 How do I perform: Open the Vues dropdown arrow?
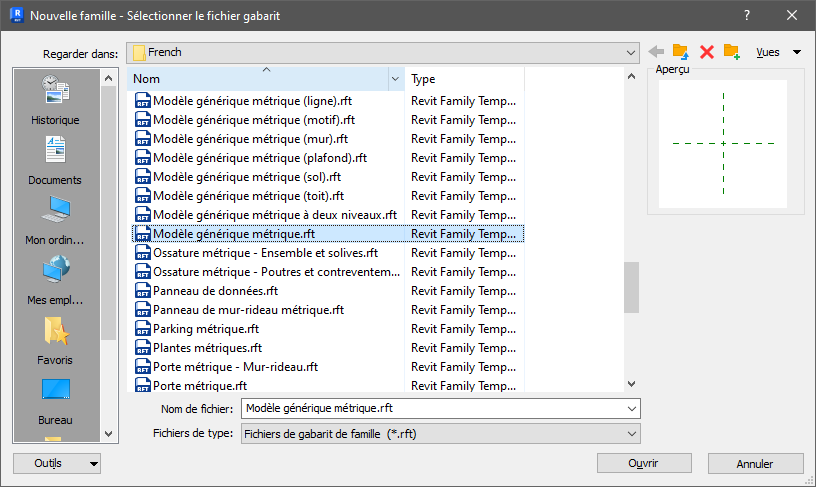(797, 52)
